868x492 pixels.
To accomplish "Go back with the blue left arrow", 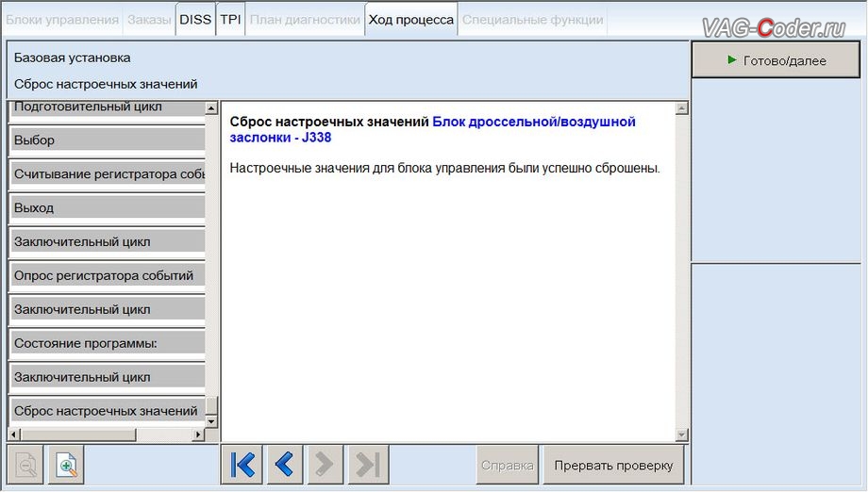I will (x=283, y=465).
